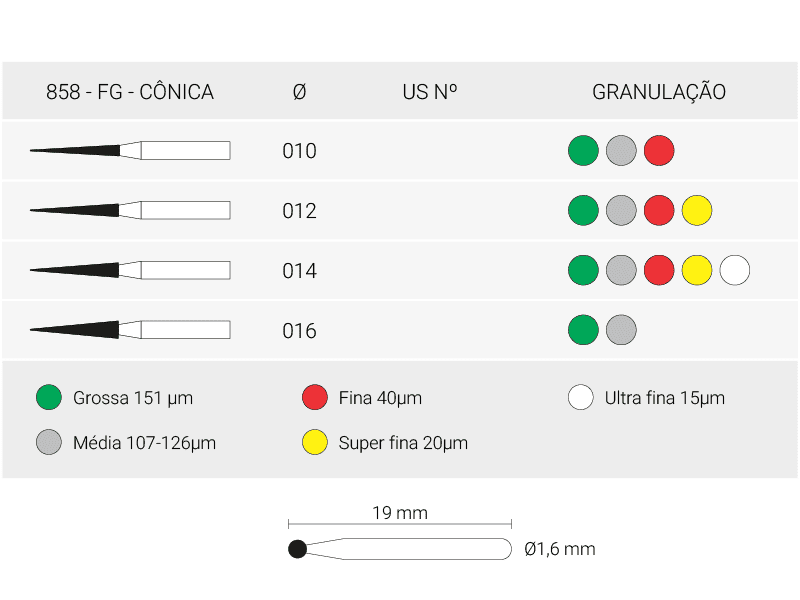
Task: Click the Ultra fina 15µm legend white circle
Action: tap(581, 397)
